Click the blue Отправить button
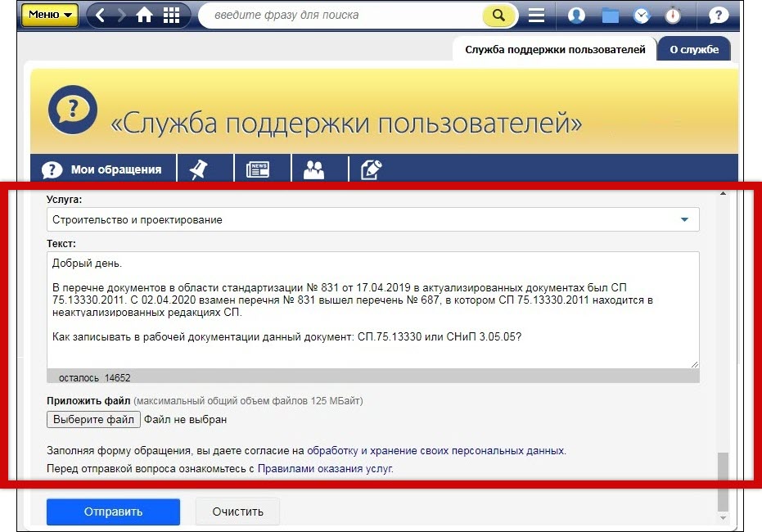The width and height of the screenshot is (762, 532). (113, 512)
